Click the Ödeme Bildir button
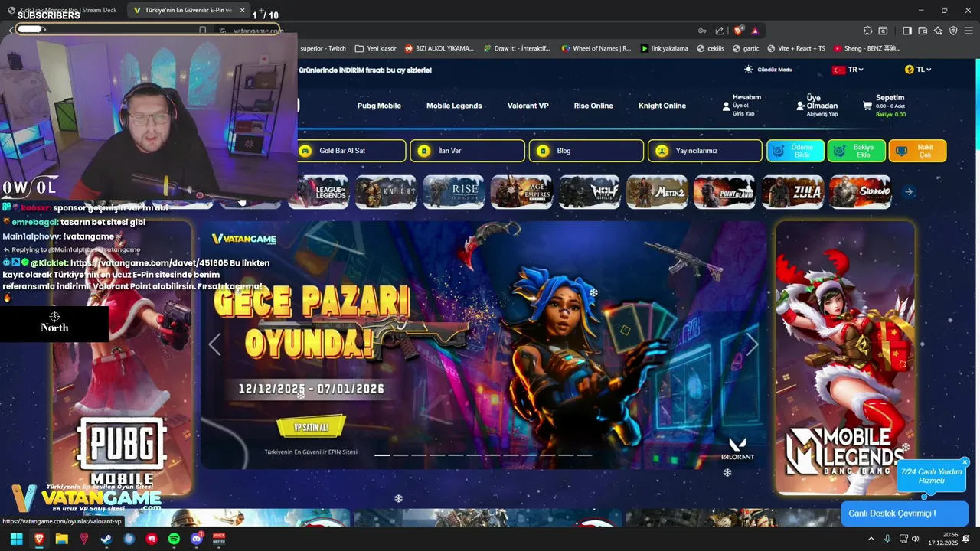Viewport: 980px width, 551px height. (795, 151)
